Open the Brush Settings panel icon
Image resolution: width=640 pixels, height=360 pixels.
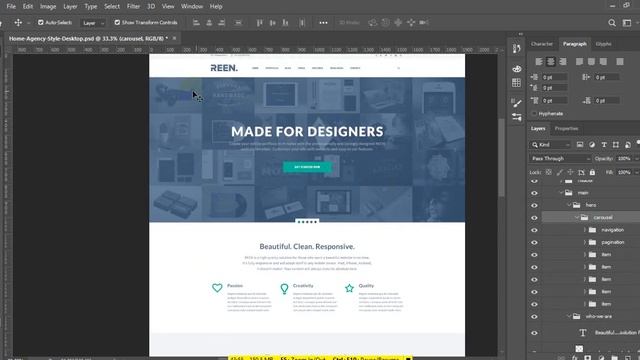click(516, 103)
